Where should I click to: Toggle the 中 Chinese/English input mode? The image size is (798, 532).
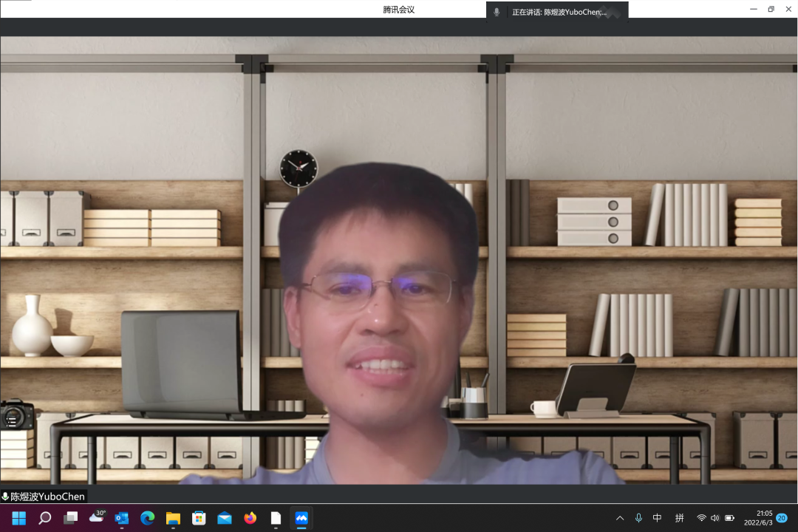point(658,518)
